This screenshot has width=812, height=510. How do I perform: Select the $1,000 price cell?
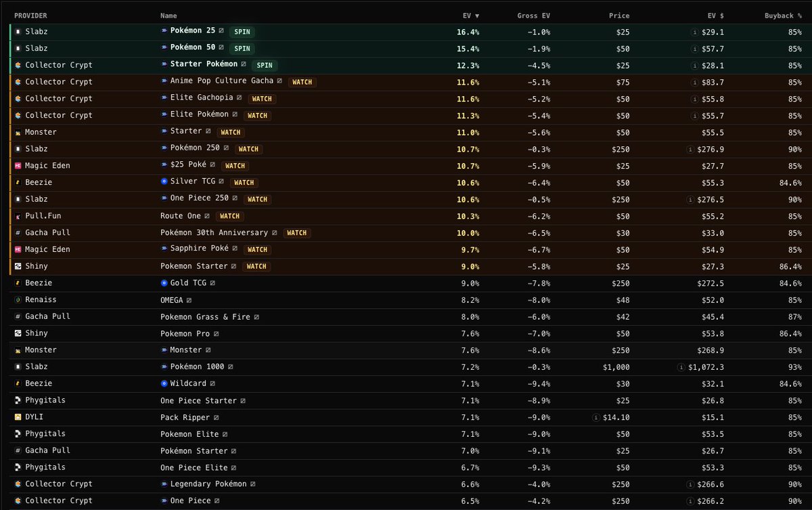[x=616, y=367]
